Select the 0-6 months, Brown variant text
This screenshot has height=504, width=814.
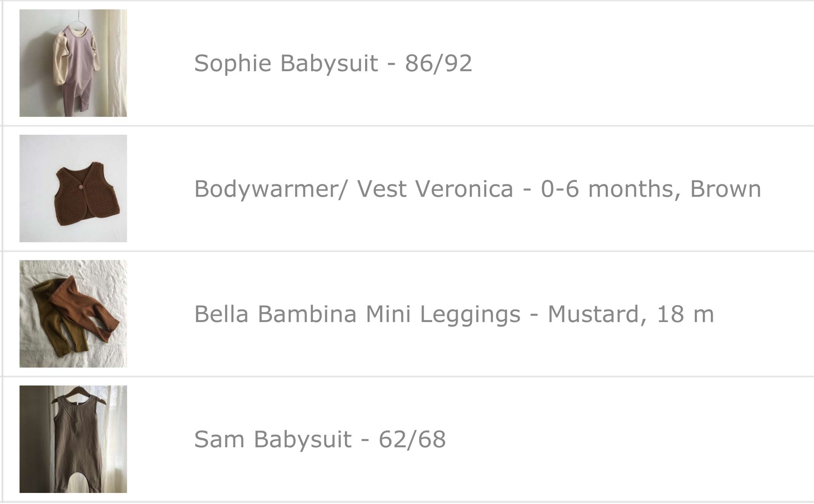coord(651,189)
